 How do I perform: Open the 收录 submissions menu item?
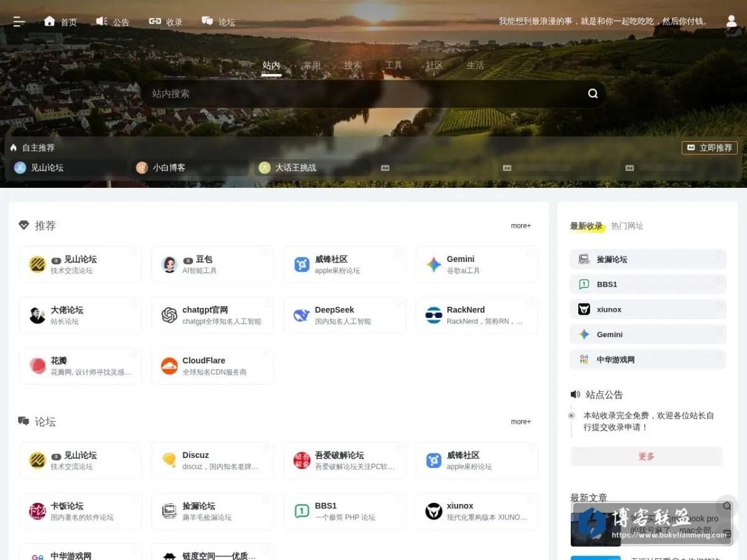pyautogui.click(x=166, y=22)
